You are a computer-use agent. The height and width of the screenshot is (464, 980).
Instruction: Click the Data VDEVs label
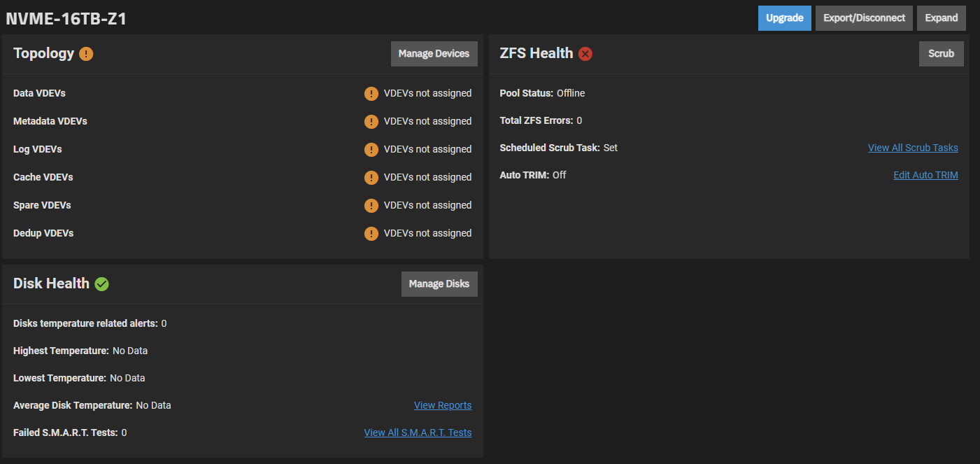[39, 93]
